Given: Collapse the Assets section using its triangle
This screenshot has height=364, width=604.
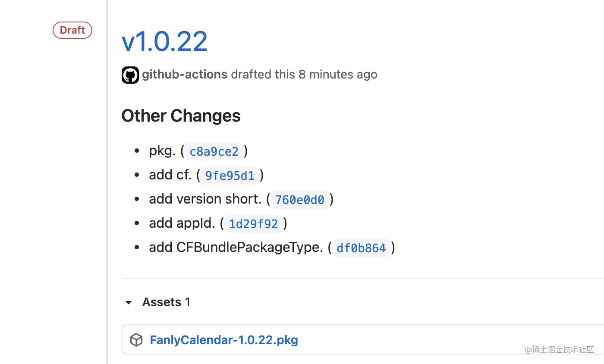Looking at the screenshot, I should (x=128, y=303).
